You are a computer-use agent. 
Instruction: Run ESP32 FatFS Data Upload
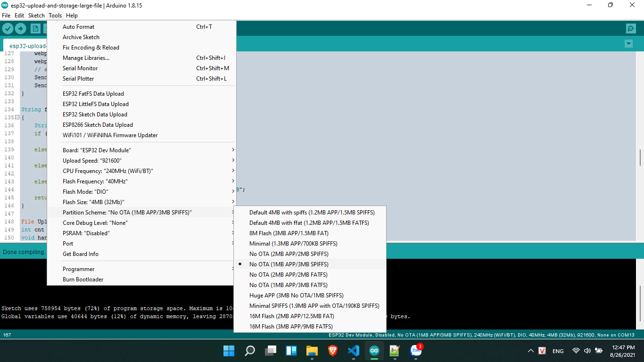click(141, 94)
